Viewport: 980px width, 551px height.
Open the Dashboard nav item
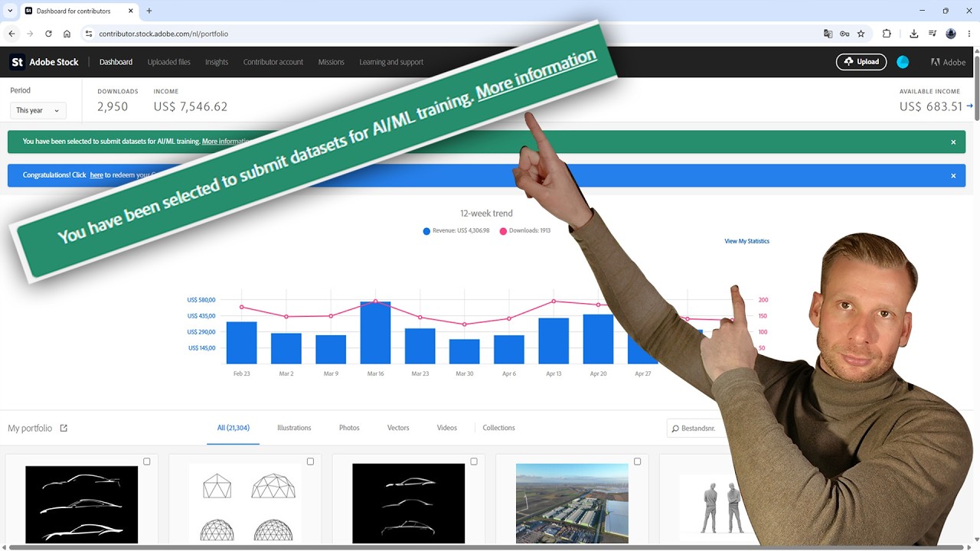point(116,62)
